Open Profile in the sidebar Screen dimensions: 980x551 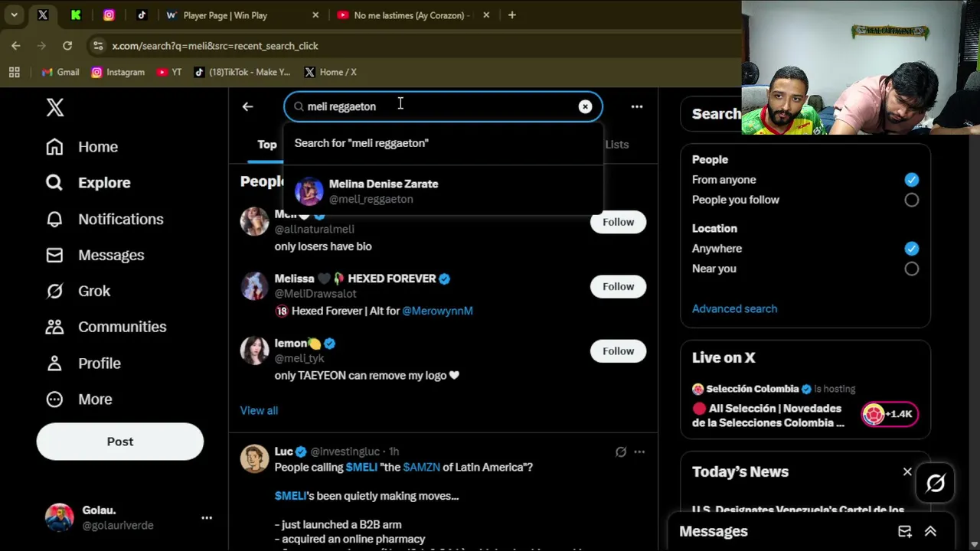83,364
